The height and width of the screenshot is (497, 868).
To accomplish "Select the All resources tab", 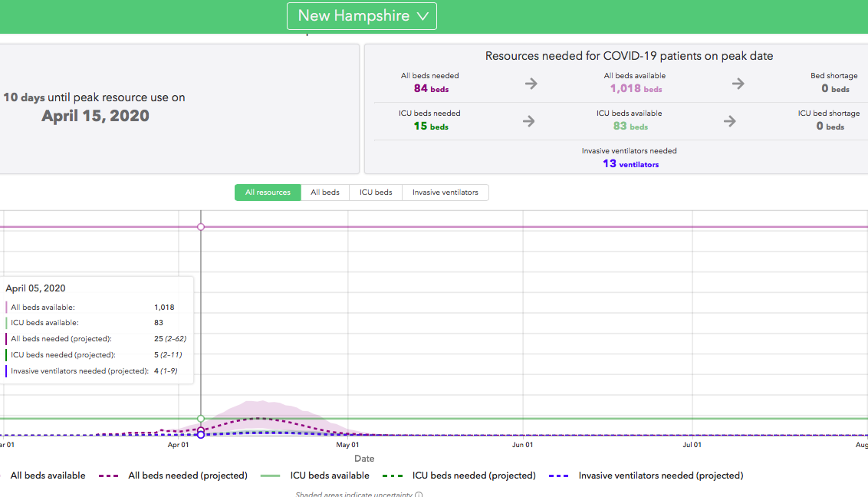I will tap(268, 193).
